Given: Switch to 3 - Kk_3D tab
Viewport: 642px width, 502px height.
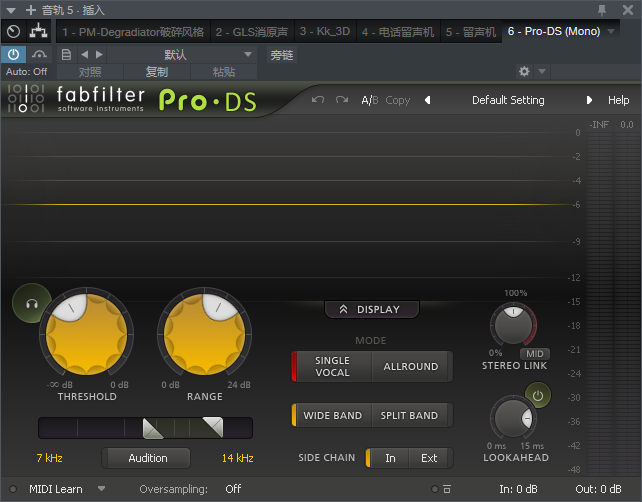Looking at the screenshot, I should click(325, 32).
